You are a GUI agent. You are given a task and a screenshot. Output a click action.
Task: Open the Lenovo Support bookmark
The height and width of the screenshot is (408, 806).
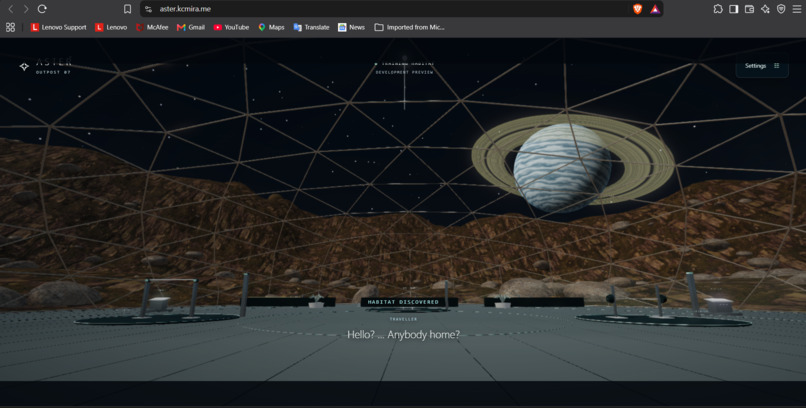(x=59, y=27)
